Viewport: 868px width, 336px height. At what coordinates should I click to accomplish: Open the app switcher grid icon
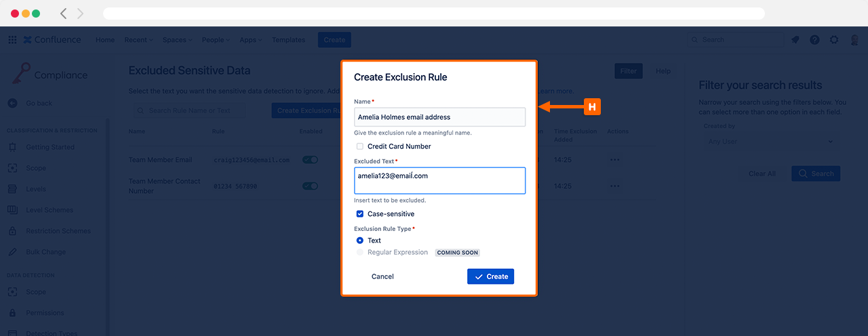tap(12, 40)
